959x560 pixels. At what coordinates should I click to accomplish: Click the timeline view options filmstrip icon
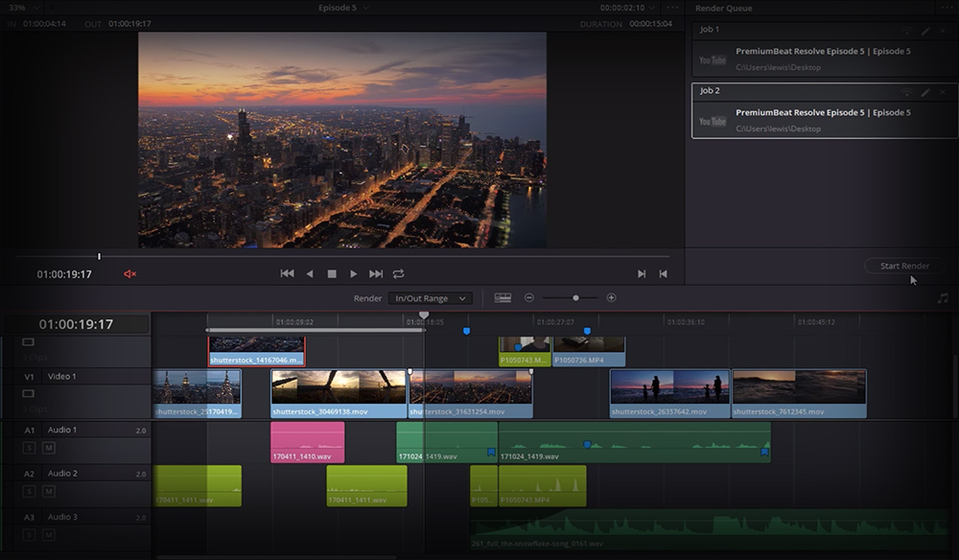[503, 297]
